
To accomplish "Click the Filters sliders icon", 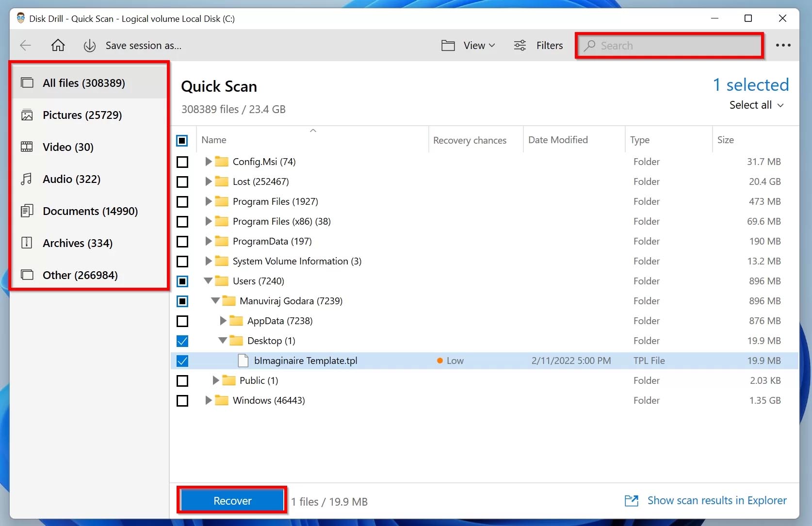I will click(x=520, y=46).
